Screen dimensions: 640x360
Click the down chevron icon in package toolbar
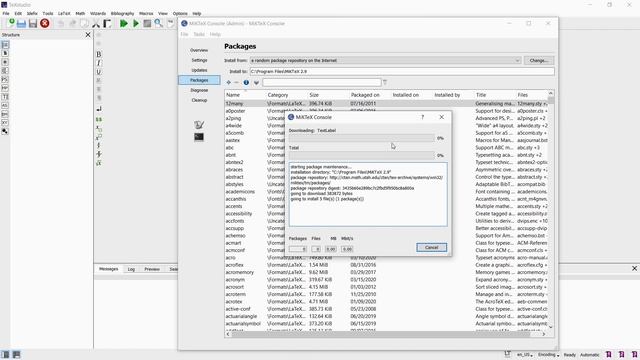coord(256,82)
